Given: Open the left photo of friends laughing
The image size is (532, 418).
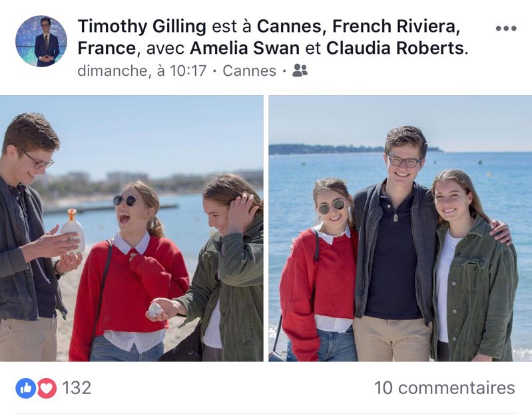Looking at the screenshot, I should [x=131, y=228].
